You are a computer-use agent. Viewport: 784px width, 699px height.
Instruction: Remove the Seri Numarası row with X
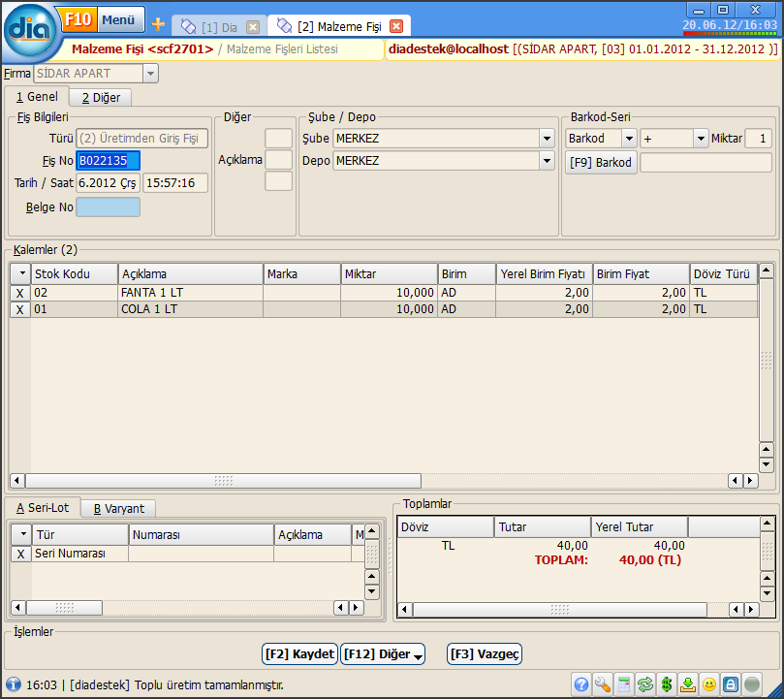[21, 554]
